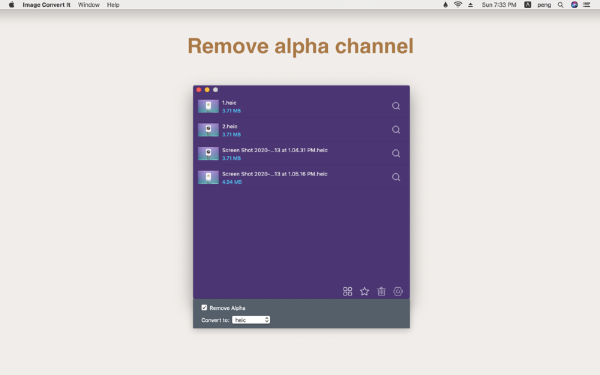Open the Help menu
The height and width of the screenshot is (375, 600).
coord(113,5)
